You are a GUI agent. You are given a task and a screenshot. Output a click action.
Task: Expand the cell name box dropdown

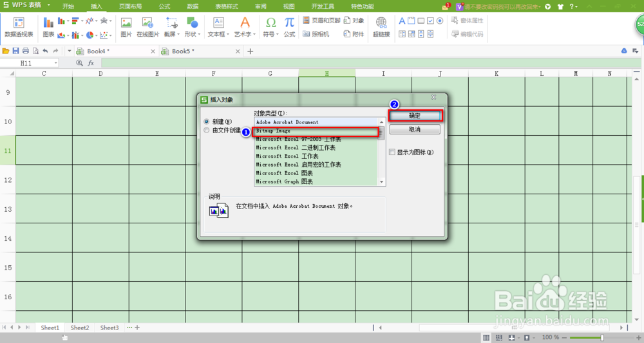(56, 63)
